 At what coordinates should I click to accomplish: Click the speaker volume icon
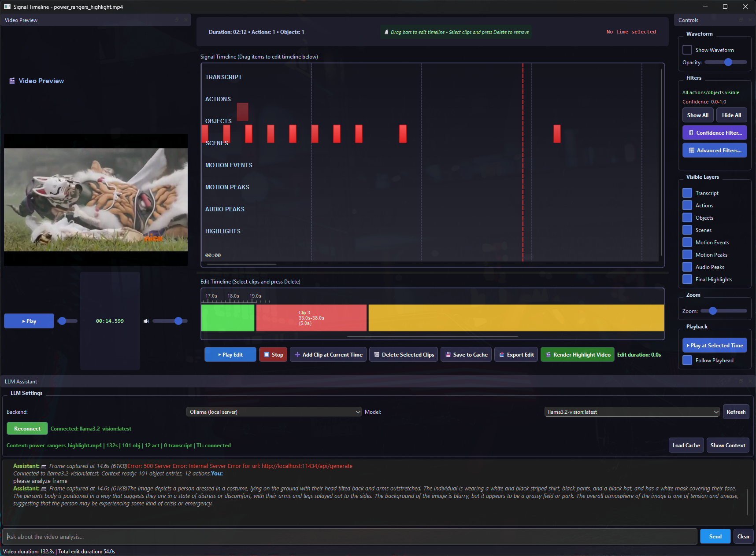click(146, 321)
